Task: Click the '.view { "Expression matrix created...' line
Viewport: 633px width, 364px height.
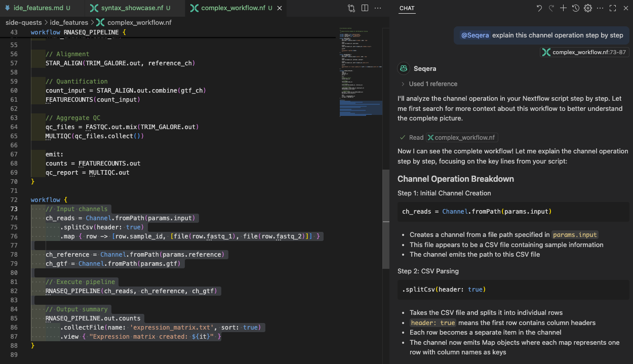Action: click(x=140, y=337)
